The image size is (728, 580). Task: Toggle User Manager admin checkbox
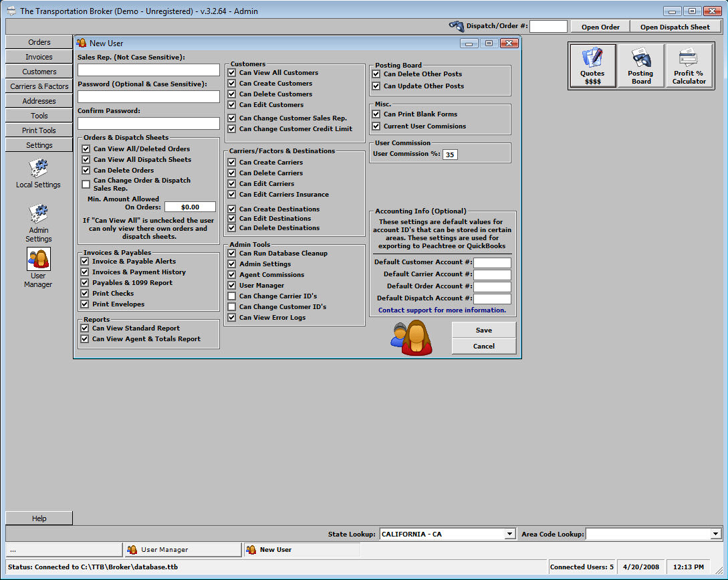pos(232,286)
